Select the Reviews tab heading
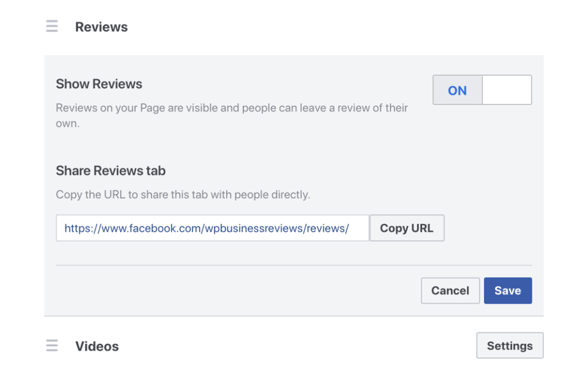Screen dimensions: 588x373 click(x=101, y=27)
